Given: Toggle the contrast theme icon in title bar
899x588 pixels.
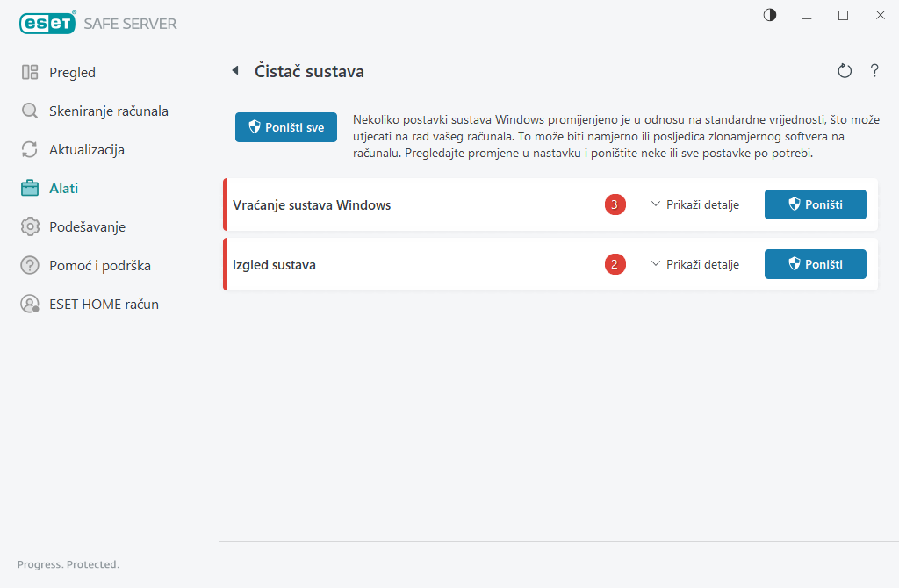Looking at the screenshot, I should [769, 15].
